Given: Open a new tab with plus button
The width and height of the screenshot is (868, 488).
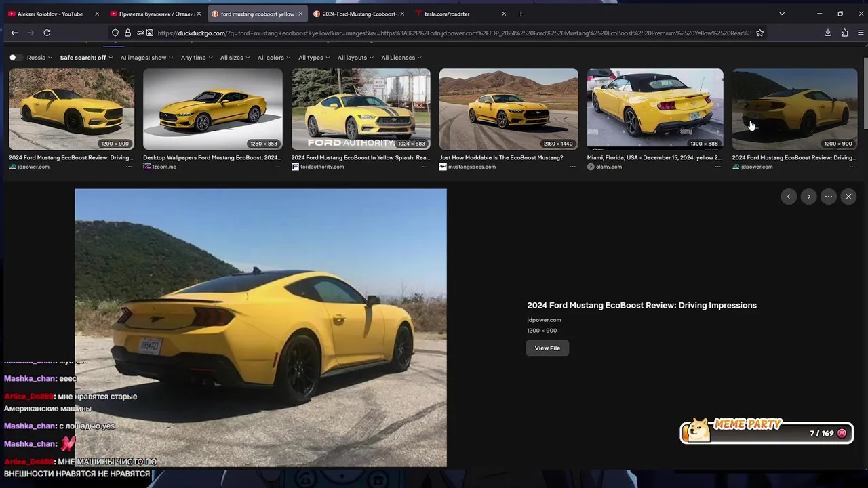Looking at the screenshot, I should [521, 14].
